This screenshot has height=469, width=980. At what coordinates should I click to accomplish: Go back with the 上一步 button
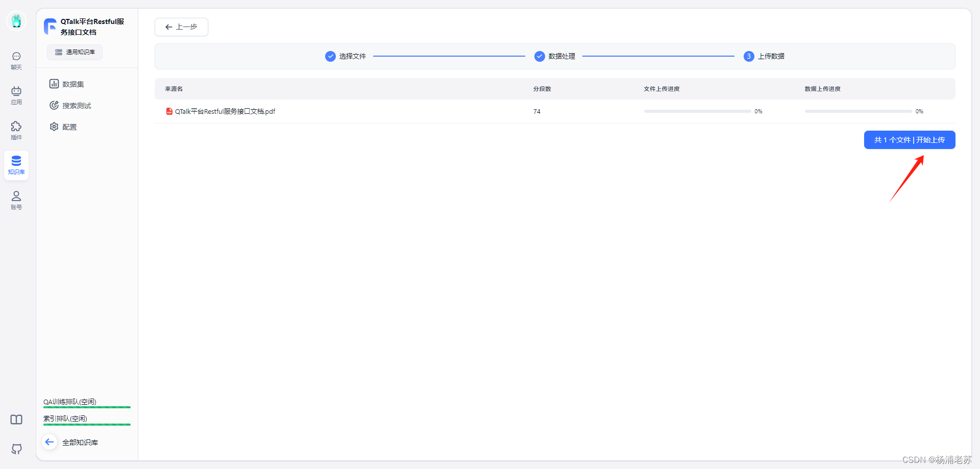[x=181, y=27]
